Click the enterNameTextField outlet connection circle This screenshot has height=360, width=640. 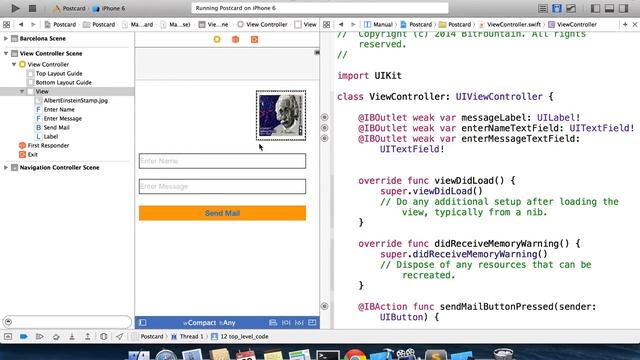pyautogui.click(x=324, y=128)
